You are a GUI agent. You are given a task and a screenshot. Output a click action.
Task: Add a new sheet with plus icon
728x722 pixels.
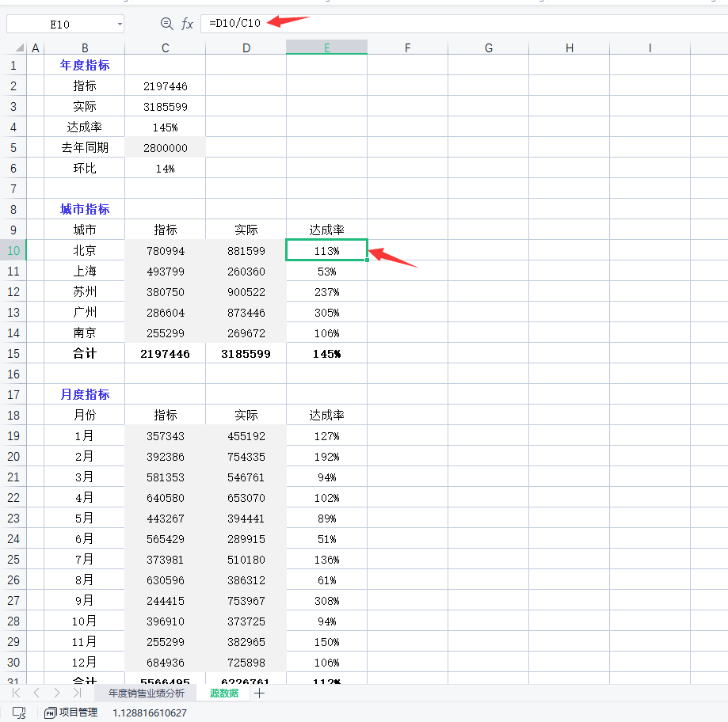tap(260, 693)
